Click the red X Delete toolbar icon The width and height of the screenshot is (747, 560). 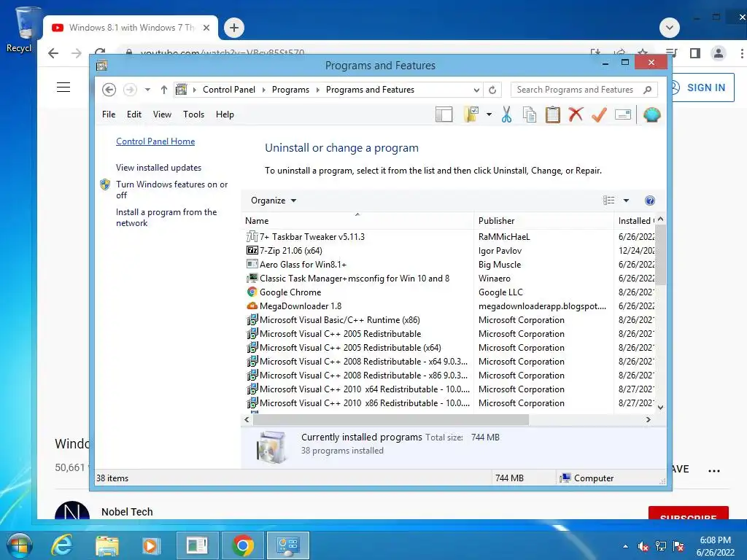(x=576, y=114)
